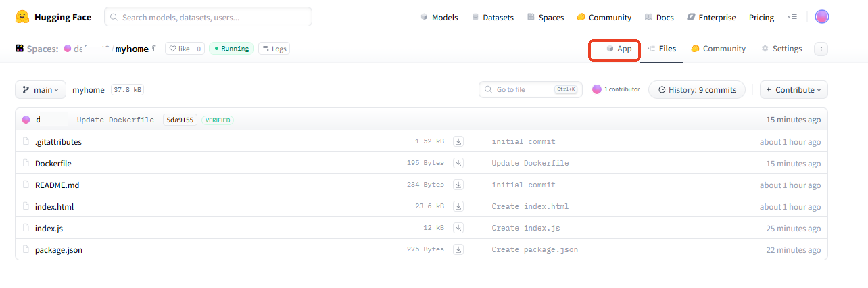868x288 pixels.
Task: Copy the myhome space name icon
Action: pyautogui.click(x=155, y=49)
